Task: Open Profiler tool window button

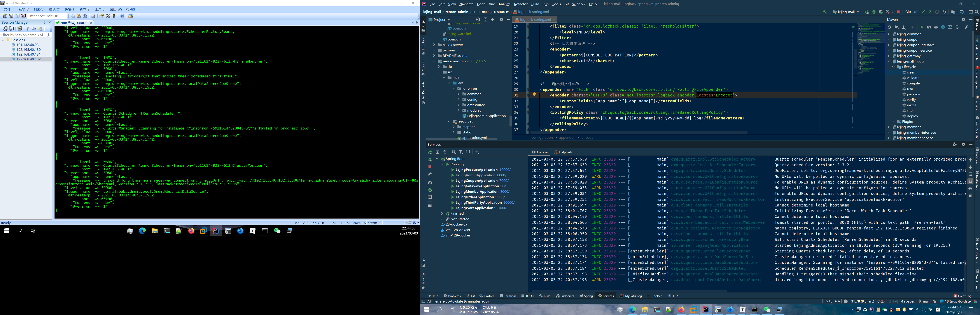Action: click(x=486, y=296)
